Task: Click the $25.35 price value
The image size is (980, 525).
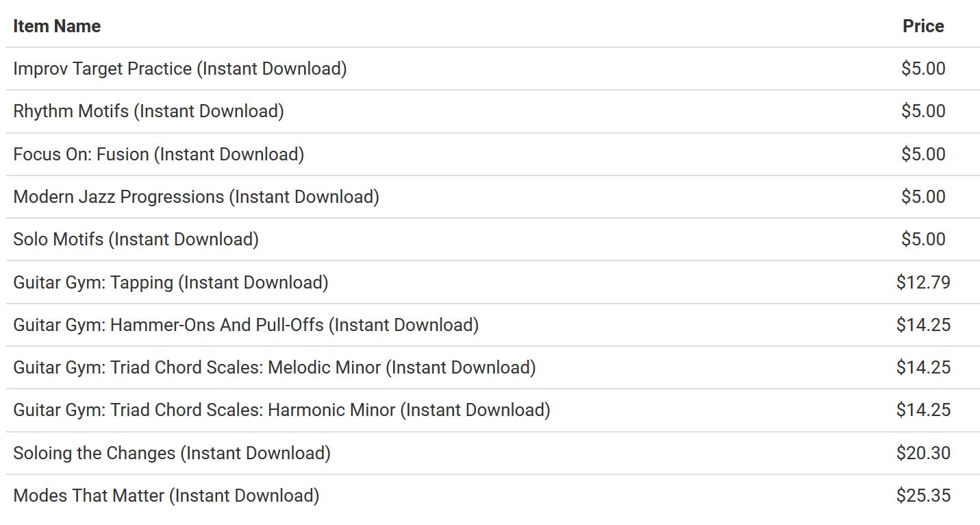Action: 922,496
